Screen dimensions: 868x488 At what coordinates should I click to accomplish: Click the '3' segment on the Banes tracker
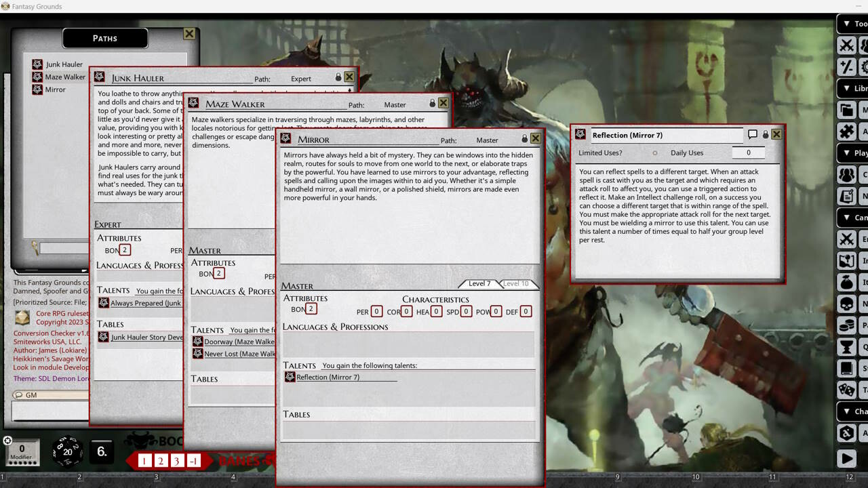[x=176, y=460]
